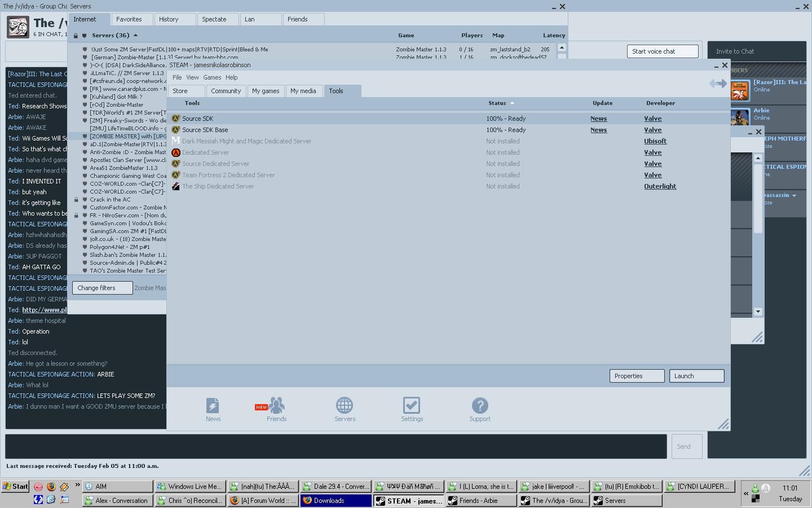Open the dropdown arrow next to assassin member
Viewport: 812px width, 508px height.
click(x=794, y=196)
